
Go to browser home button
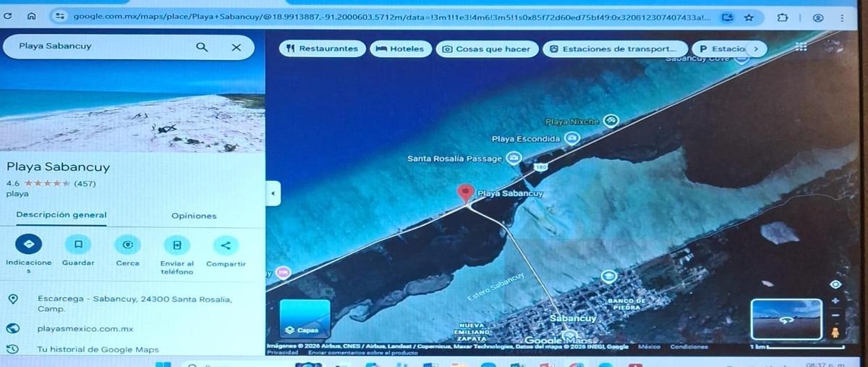point(32,17)
